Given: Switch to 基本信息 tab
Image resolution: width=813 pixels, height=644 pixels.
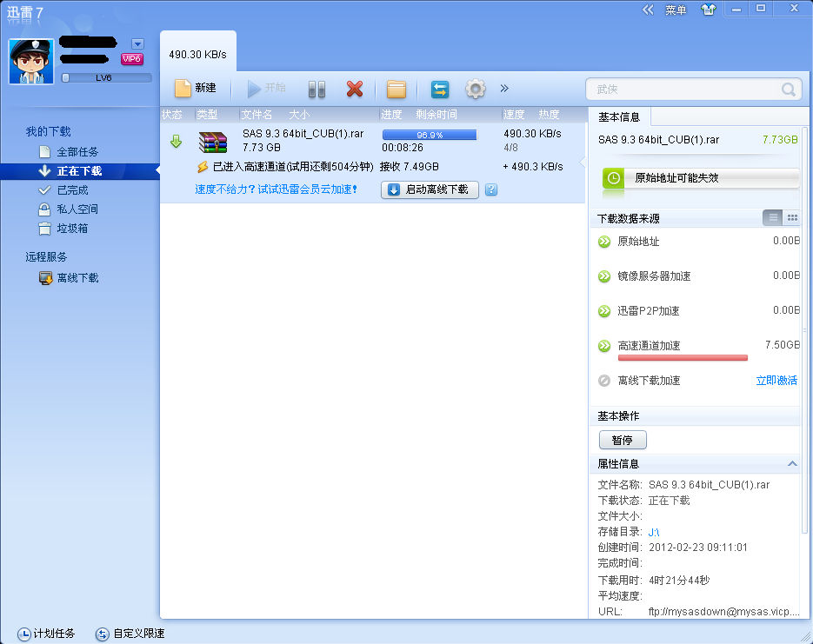Looking at the screenshot, I should point(620,117).
